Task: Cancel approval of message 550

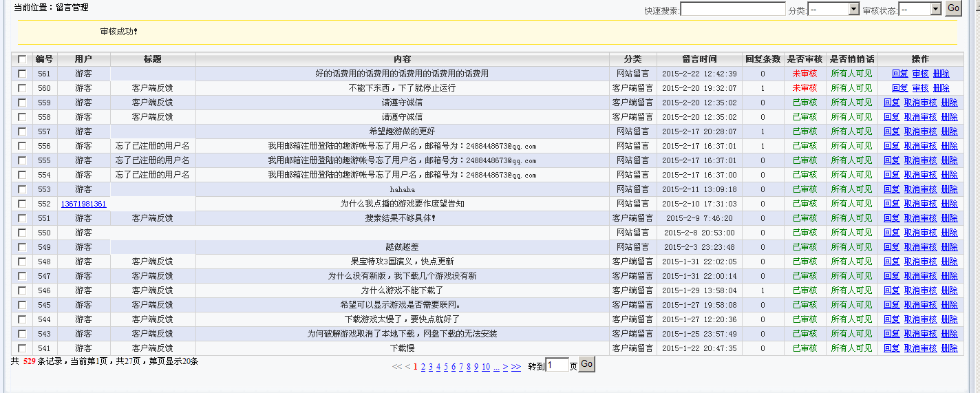Action: tap(920, 233)
